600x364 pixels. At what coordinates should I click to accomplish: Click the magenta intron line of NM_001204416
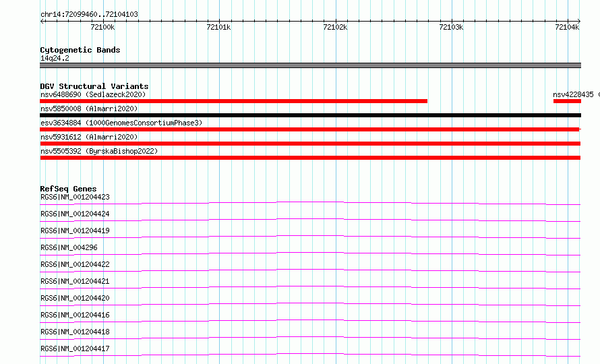tap(310, 320)
